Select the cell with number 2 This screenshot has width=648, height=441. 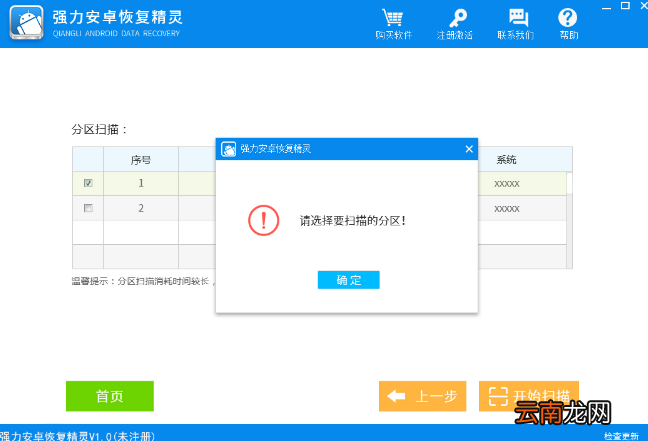coord(141,208)
